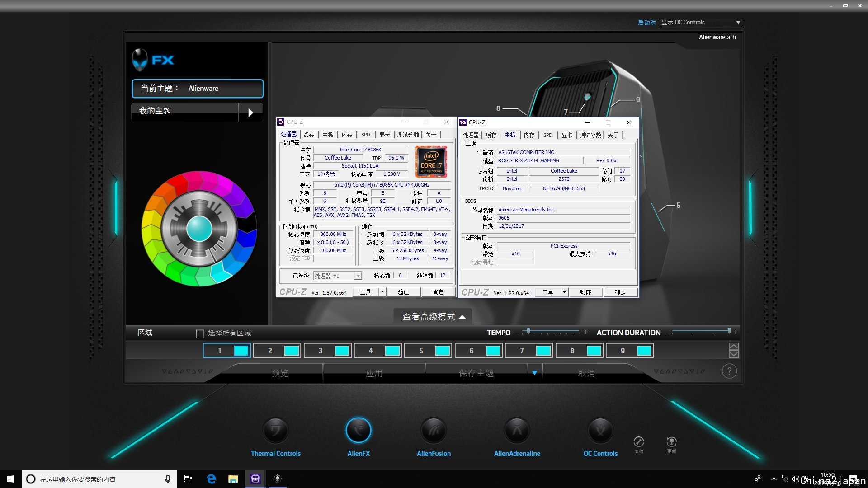
Task: Click 应用 apply button
Action: pos(374,373)
